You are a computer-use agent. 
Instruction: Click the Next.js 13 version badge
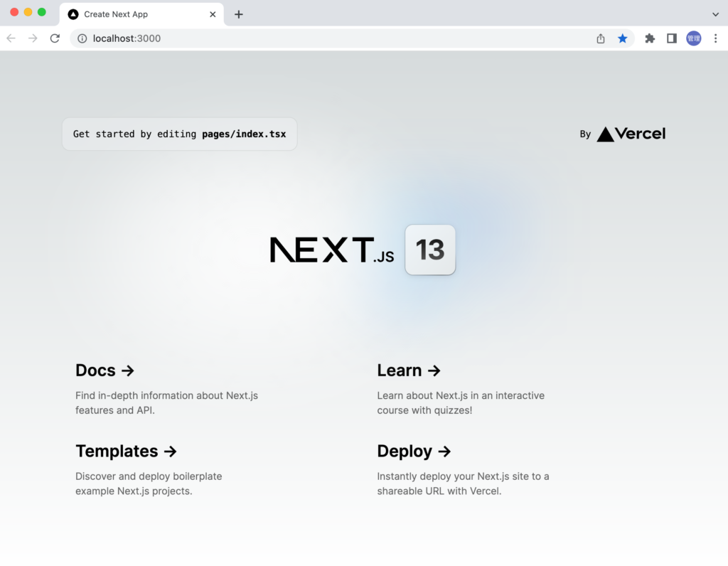point(430,250)
